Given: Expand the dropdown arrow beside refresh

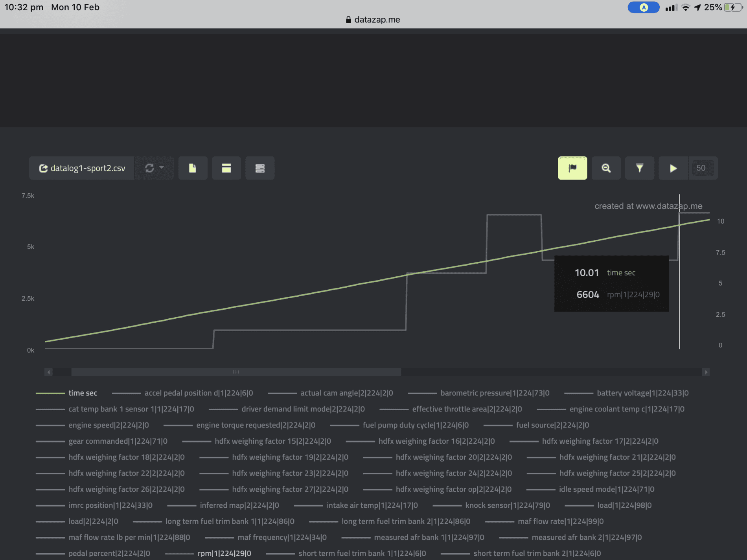Looking at the screenshot, I should click(x=162, y=167).
